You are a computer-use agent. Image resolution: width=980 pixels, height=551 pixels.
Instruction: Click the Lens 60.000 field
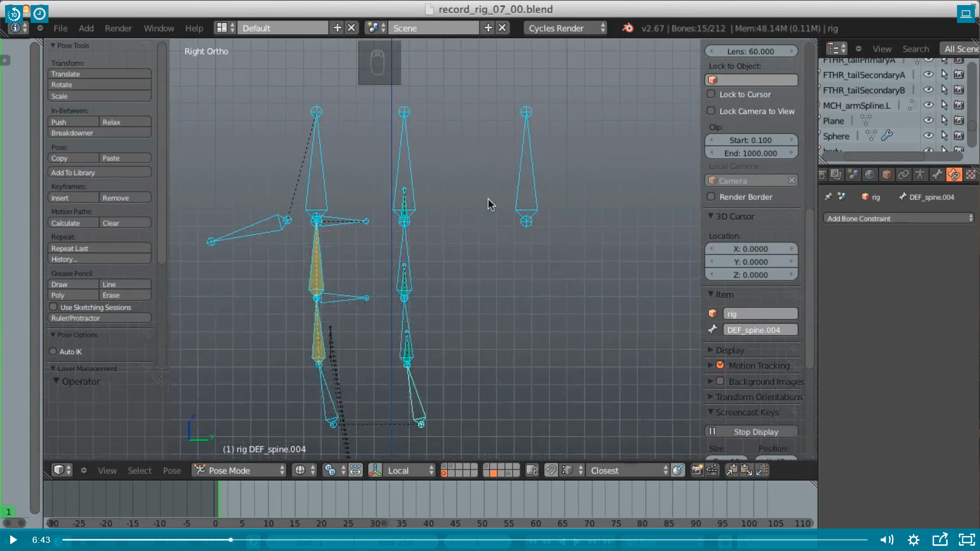[751, 52]
